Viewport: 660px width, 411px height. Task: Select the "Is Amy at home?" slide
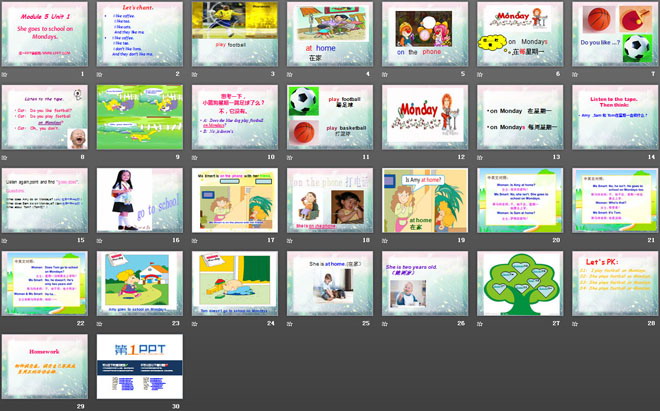point(424,200)
